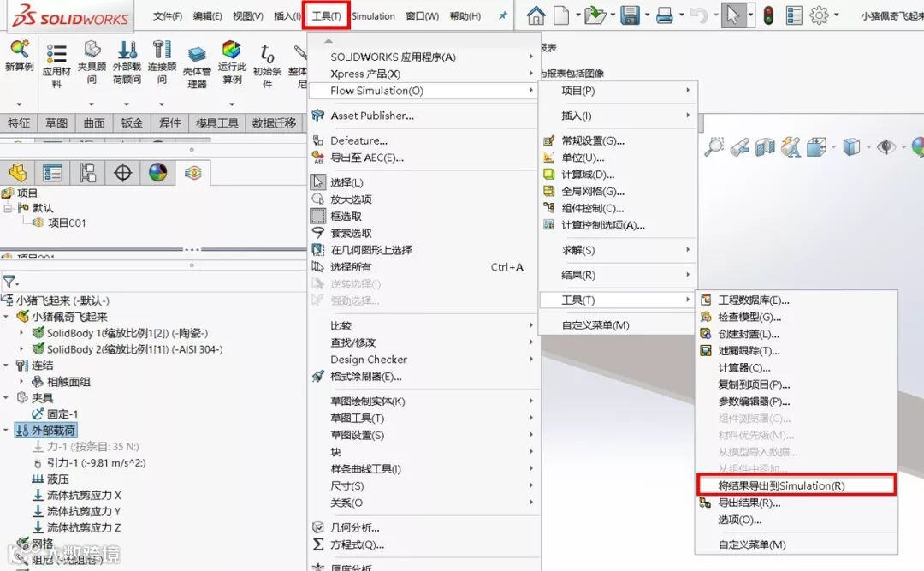Click the Undo arrow icon
924x571 pixels.
[x=698, y=15]
